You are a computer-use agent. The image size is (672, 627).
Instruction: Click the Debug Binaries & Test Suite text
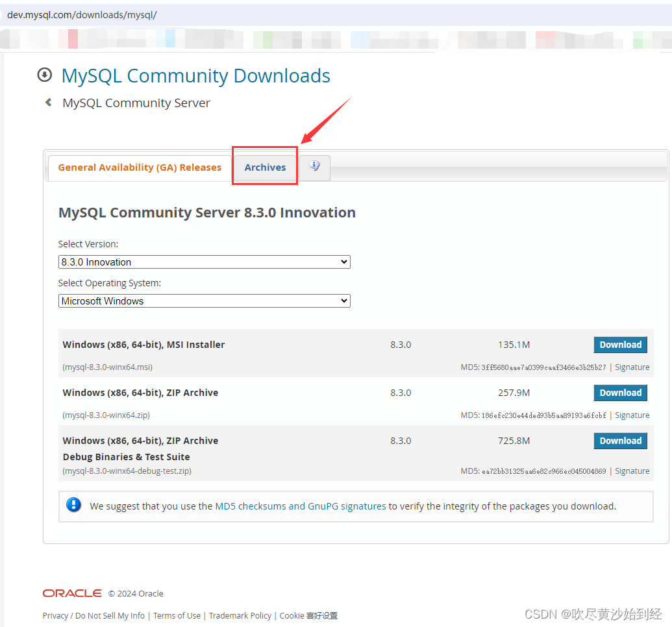coord(127,457)
